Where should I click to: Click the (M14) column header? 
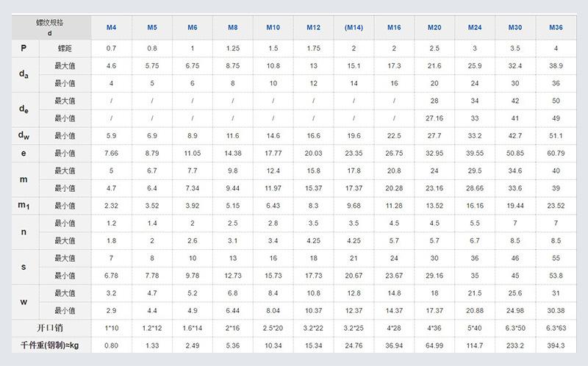354,27
